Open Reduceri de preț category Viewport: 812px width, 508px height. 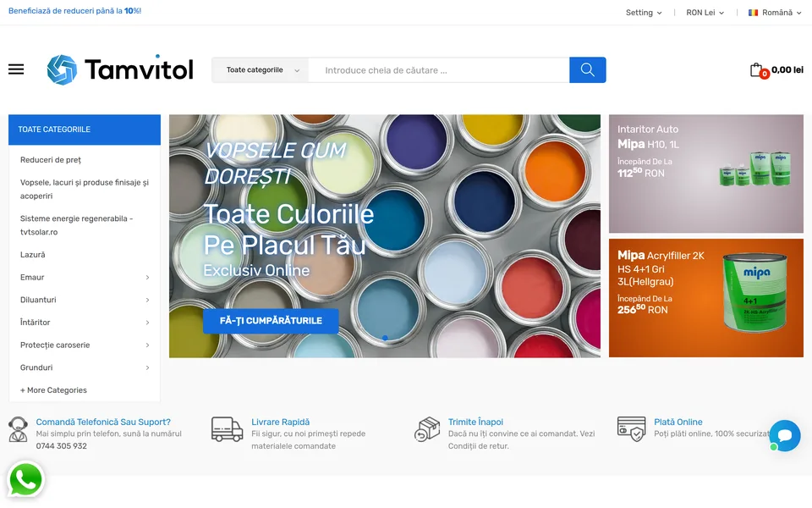point(51,160)
